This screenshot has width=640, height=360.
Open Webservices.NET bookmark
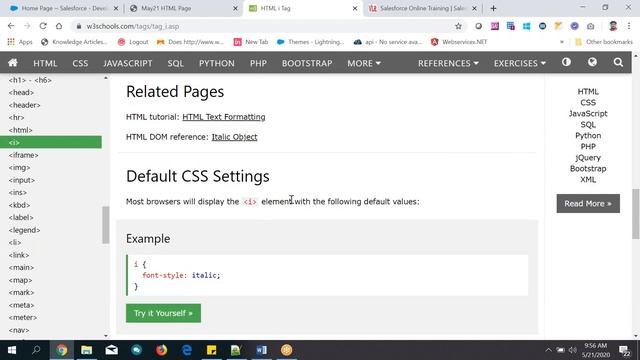[x=459, y=42]
